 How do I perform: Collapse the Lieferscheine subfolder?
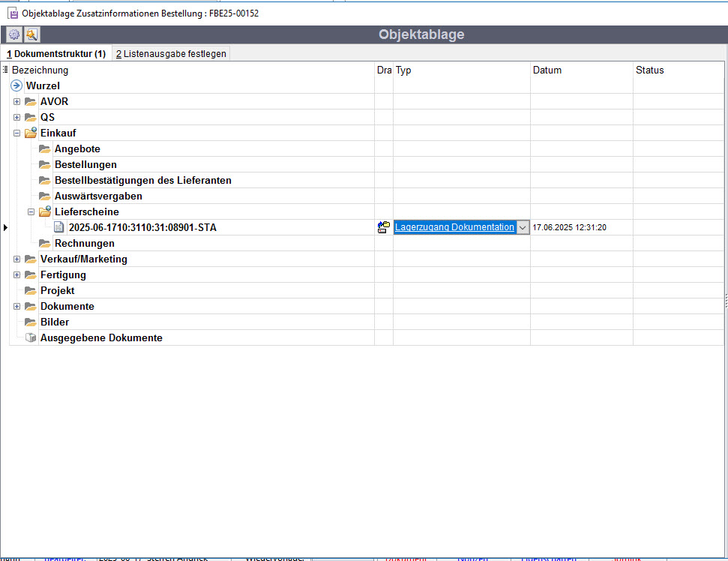31,211
